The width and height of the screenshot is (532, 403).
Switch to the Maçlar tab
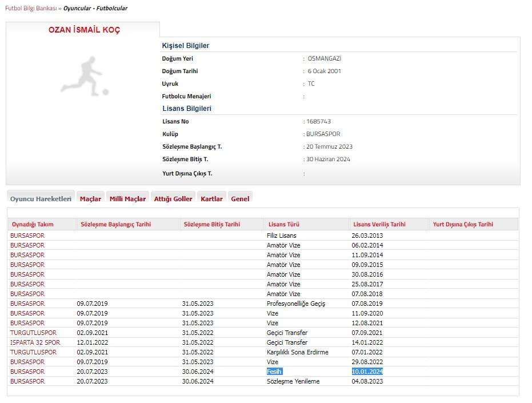[x=90, y=199]
